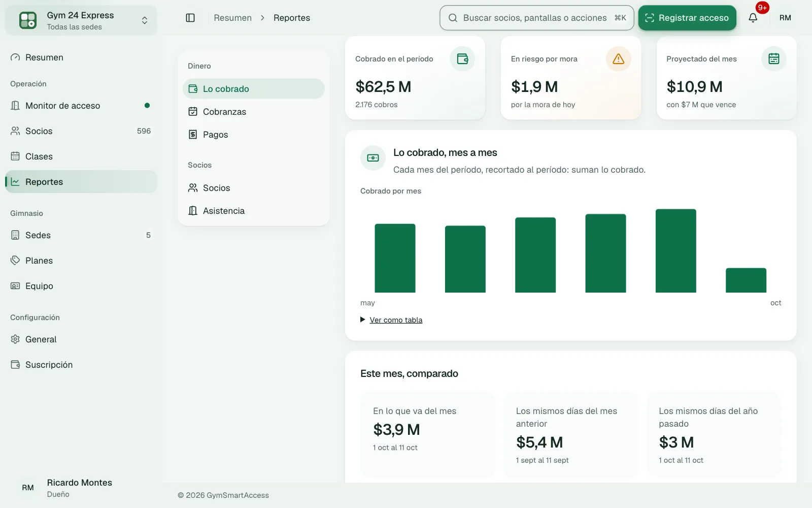Select the Lo cobrado report
The image size is (812, 508).
254,89
